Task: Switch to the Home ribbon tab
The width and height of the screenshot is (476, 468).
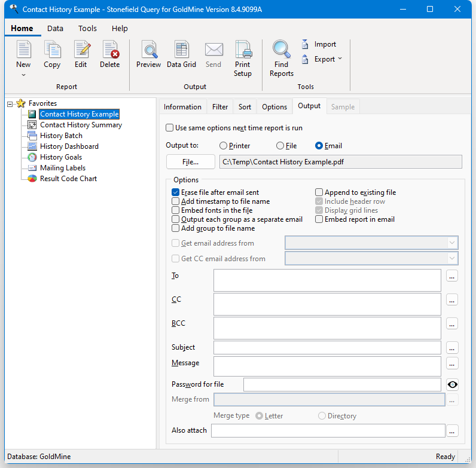Action: click(x=22, y=29)
